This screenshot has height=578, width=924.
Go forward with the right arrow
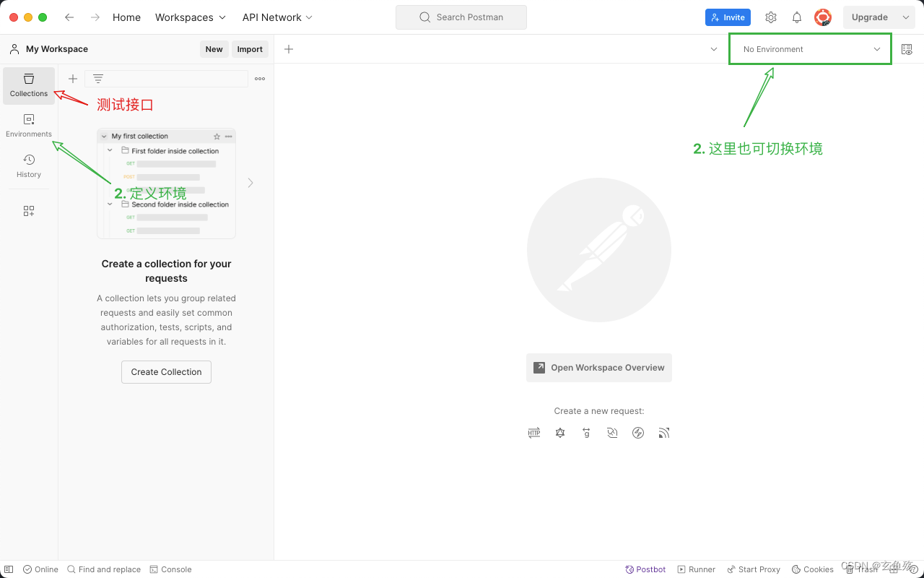[x=95, y=17]
